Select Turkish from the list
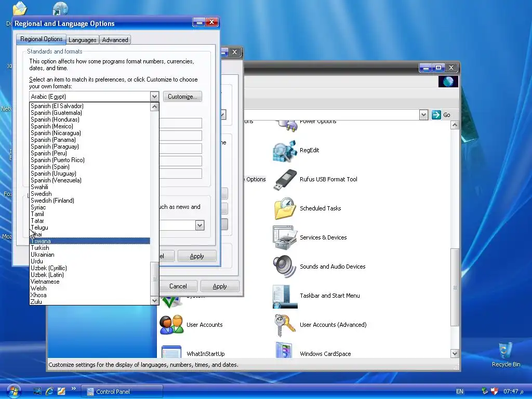This screenshot has width=532, height=399. coord(90,248)
